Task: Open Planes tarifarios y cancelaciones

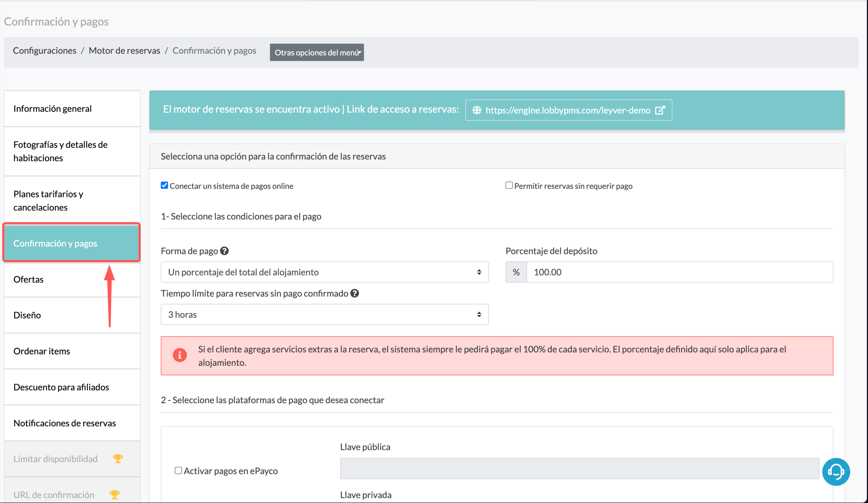Action: click(72, 200)
